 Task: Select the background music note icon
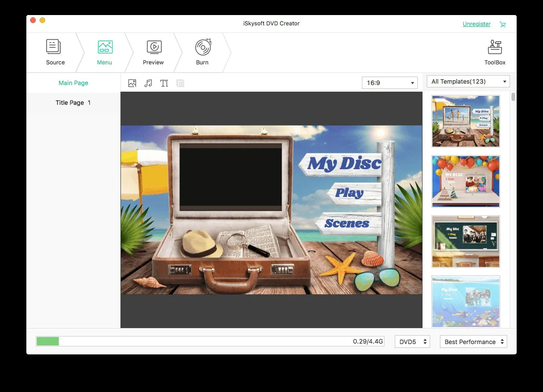click(148, 83)
